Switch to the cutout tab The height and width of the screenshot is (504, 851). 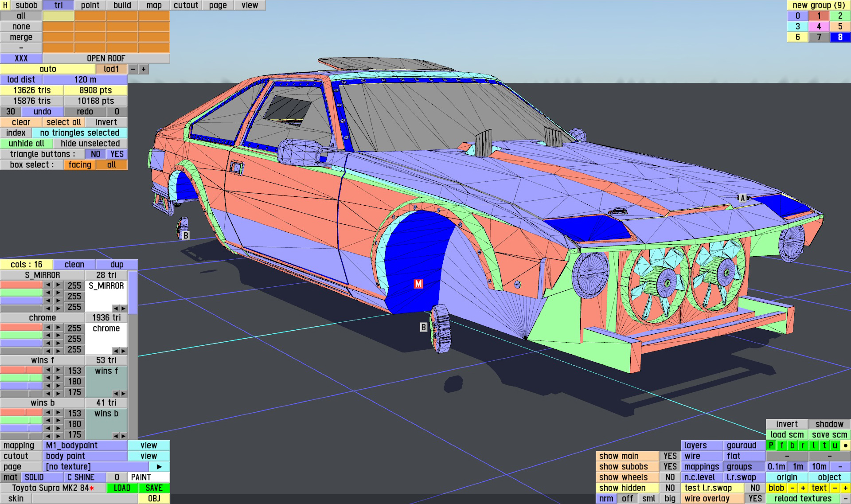(x=186, y=5)
